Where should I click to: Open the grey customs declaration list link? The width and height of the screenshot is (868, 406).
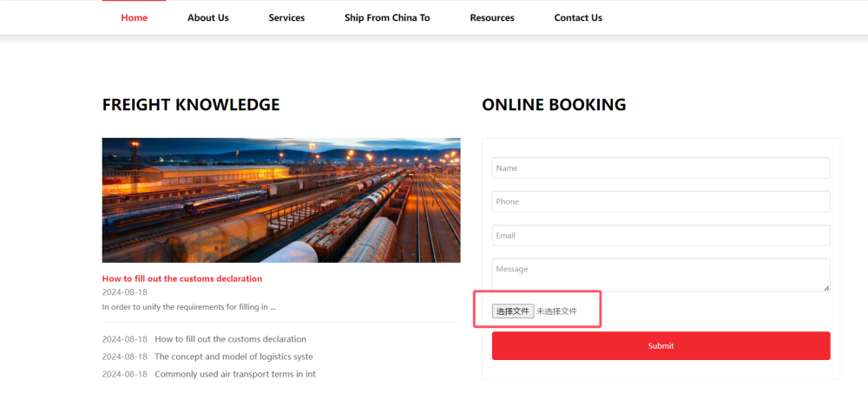point(230,339)
